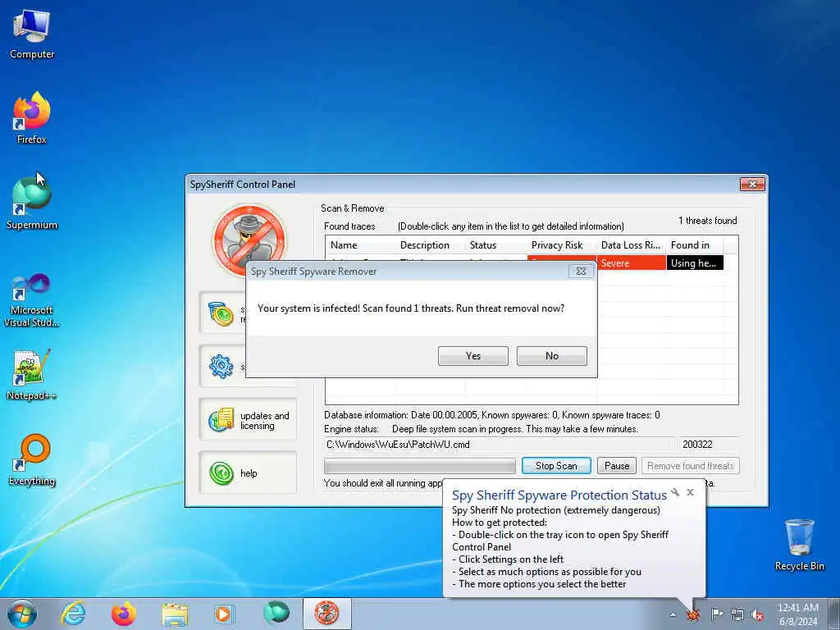The width and height of the screenshot is (840, 630).
Task: Click the '1 threats found' label
Action: tap(707, 220)
